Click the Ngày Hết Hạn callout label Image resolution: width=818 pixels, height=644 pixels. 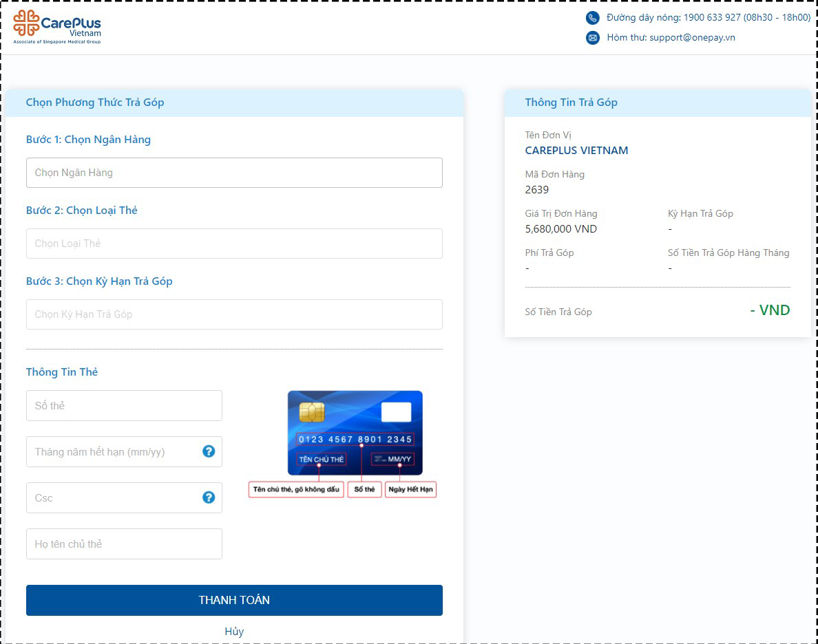pyautogui.click(x=410, y=489)
